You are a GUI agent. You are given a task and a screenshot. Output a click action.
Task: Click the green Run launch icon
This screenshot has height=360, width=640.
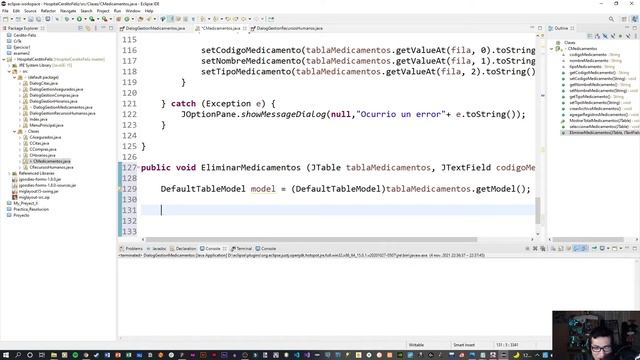(79, 19)
